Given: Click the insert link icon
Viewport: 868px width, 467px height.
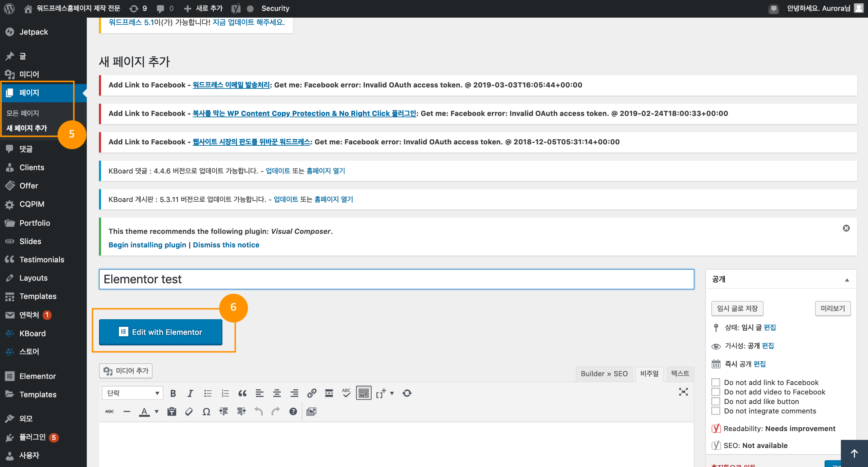Looking at the screenshot, I should tap(312, 393).
